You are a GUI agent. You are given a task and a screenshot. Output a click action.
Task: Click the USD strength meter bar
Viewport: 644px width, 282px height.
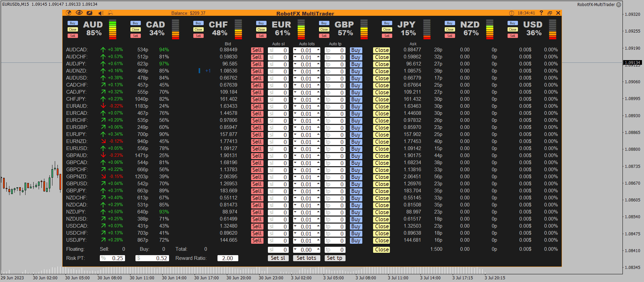(x=553, y=30)
